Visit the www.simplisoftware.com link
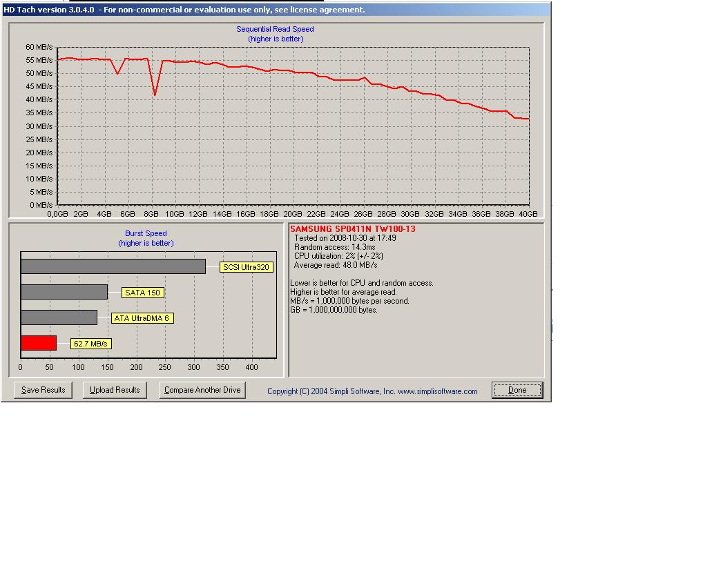Screen dimensions: 703x588 (x=437, y=391)
